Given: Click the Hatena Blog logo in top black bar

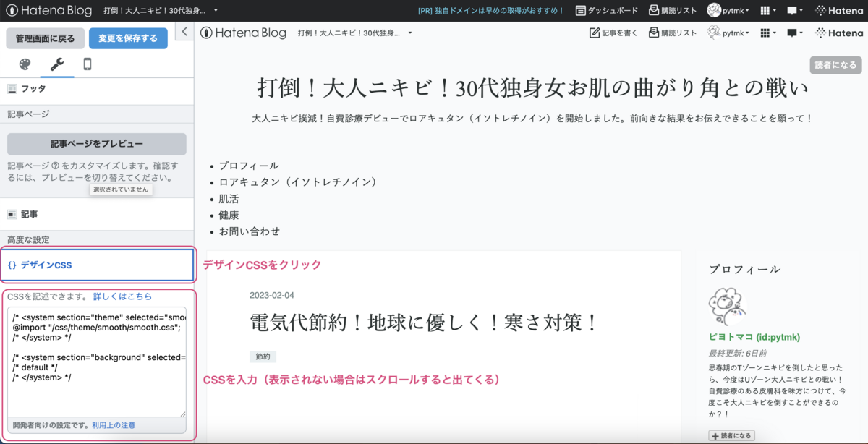Looking at the screenshot, I should coord(49,11).
